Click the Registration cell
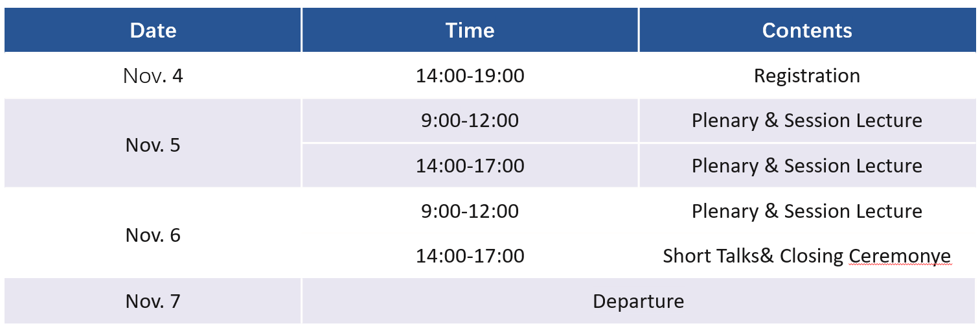The height and width of the screenshot is (328, 980). pos(807,76)
